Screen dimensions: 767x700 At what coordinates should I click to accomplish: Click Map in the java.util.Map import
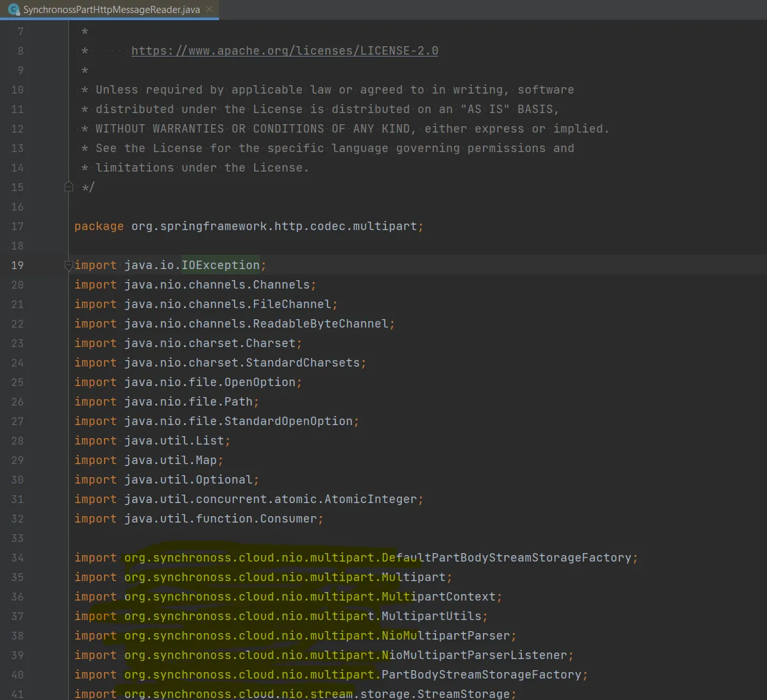pyautogui.click(x=206, y=460)
